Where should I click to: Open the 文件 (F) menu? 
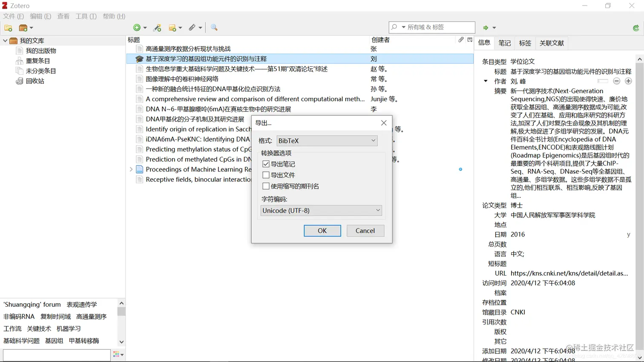14,16
